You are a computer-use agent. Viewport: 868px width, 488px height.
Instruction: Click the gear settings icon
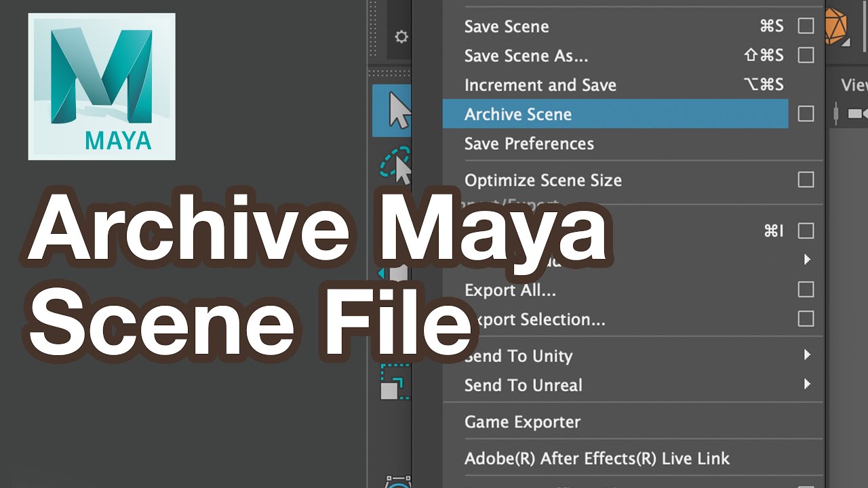[401, 37]
